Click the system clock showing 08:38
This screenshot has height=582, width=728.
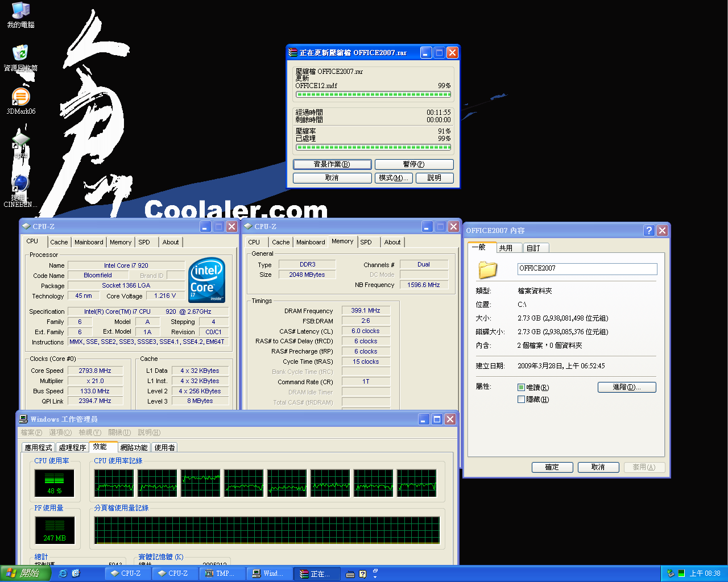pyautogui.click(x=705, y=573)
